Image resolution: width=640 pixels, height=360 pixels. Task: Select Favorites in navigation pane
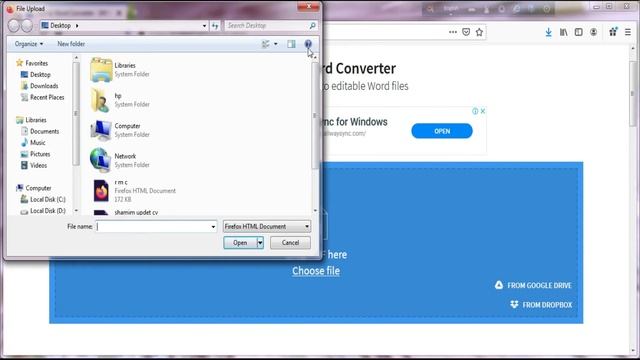coord(32,63)
